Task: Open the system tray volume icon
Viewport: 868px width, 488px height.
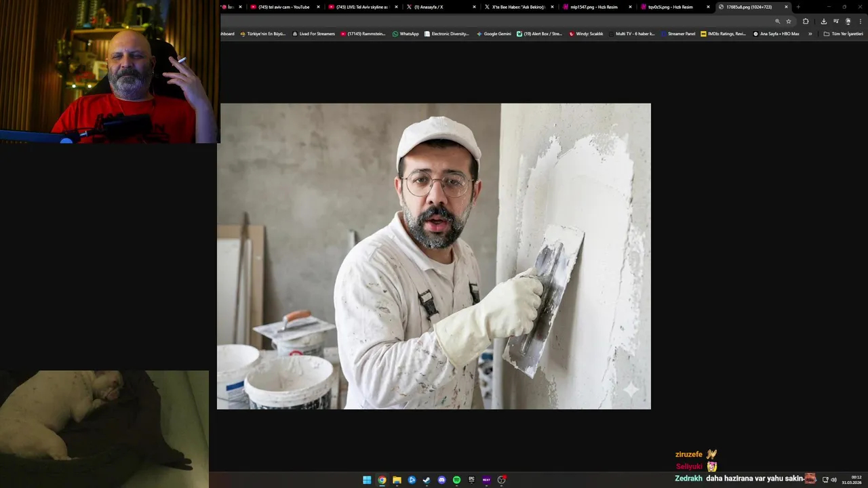Action: (833, 480)
